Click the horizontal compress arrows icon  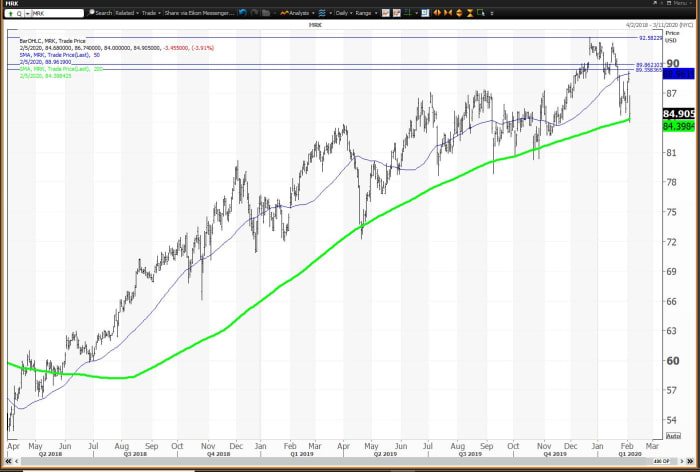click(x=447, y=13)
